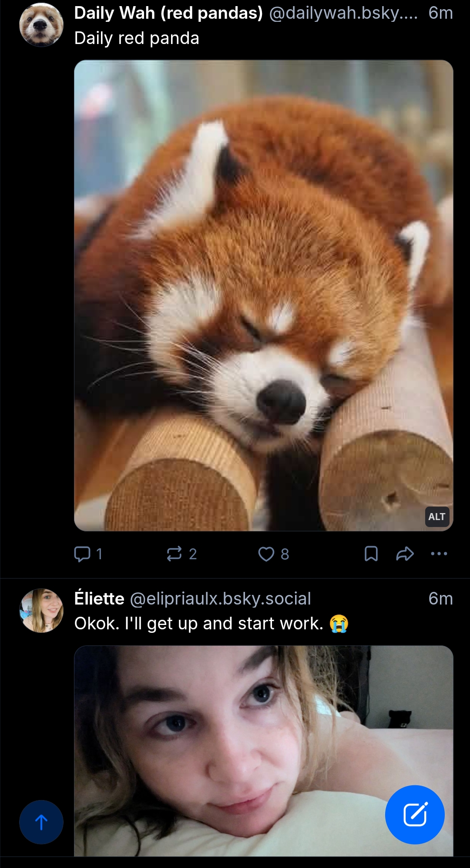This screenshot has height=868, width=470.
Task: Click the 6m timestamp on Éliette's post
Action: pyautogui.click(x=440, y=598)
